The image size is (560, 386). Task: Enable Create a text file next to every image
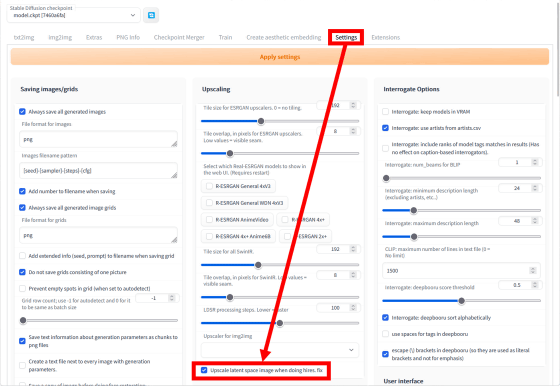click(22, 365)
